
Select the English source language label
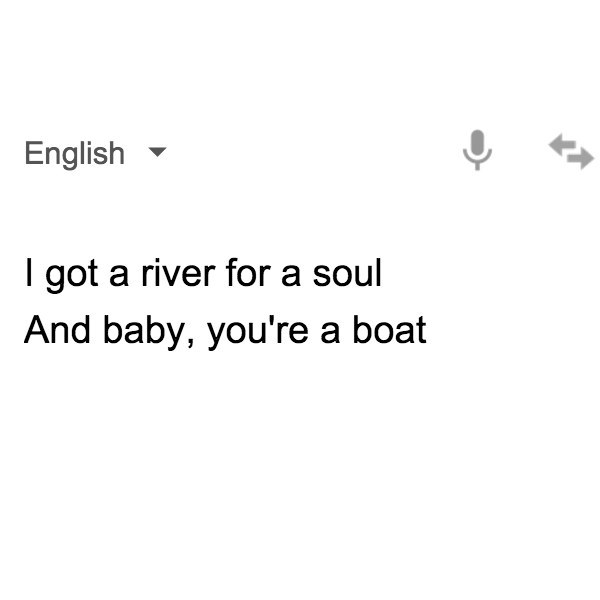pos(75,154)
